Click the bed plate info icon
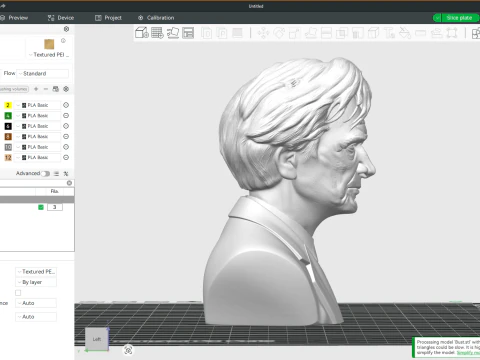 [x=63, y=41]
